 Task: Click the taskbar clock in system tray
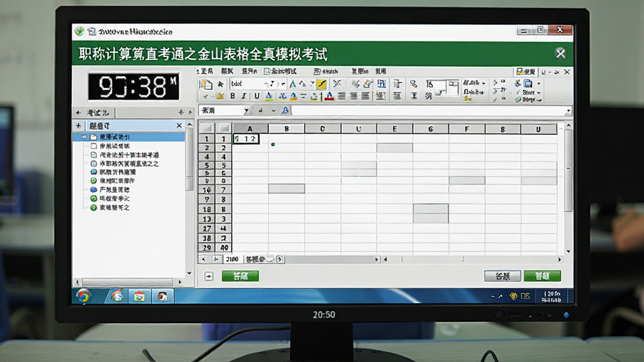point(551,297)
